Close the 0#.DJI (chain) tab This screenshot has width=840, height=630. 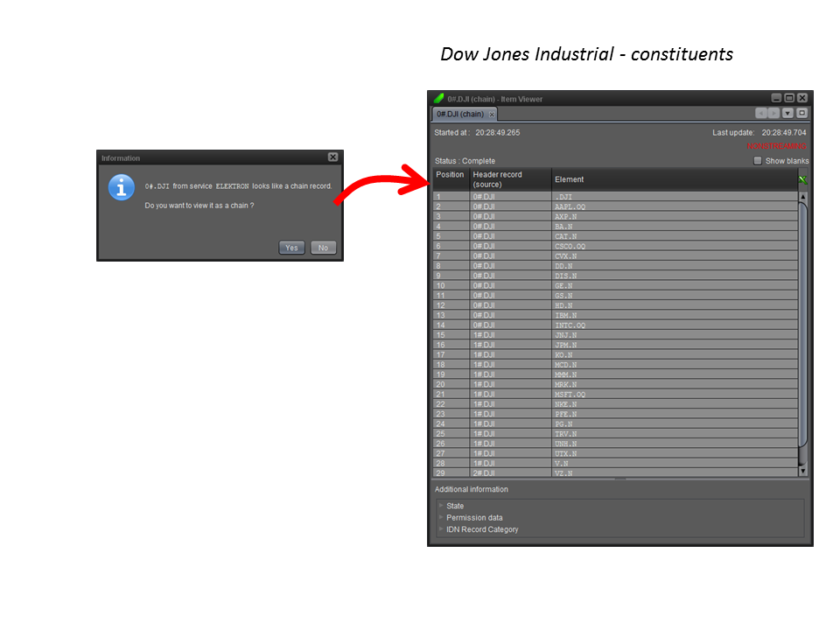click(492, 114)
